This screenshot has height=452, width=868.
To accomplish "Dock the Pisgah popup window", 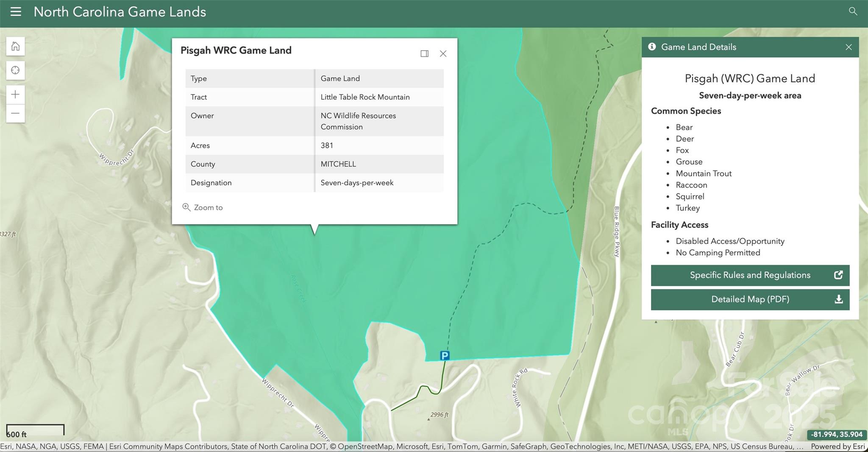I will [424, 53].
